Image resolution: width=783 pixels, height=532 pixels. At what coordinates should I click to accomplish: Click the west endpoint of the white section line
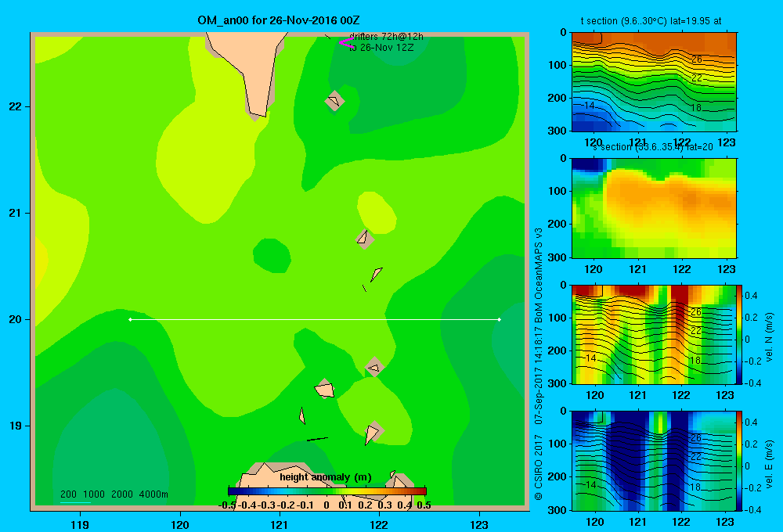click(x=130, y=319)
